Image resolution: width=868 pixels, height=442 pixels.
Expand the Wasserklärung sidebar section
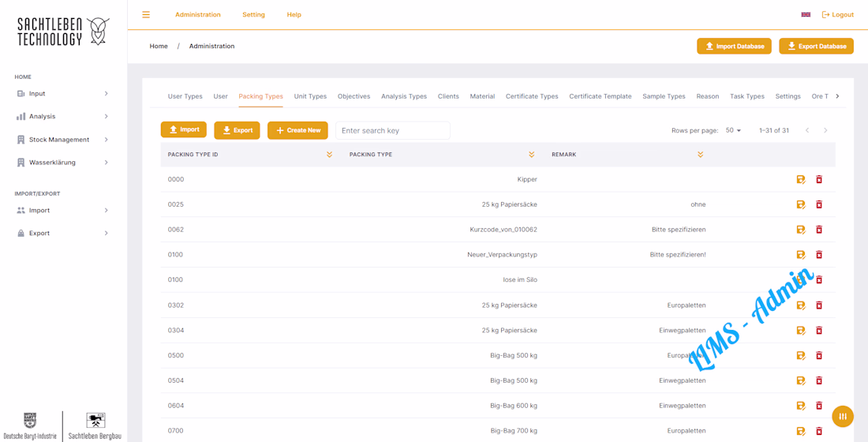click(x=63, y=163)
